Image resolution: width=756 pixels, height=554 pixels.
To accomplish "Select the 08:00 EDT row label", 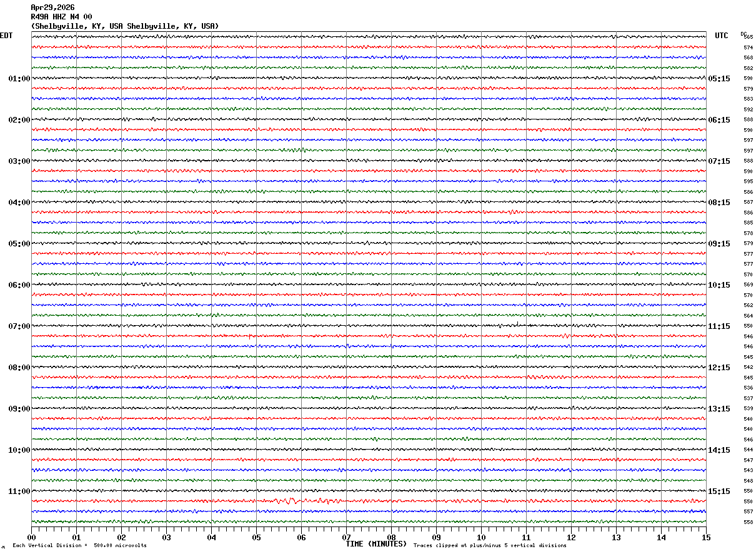I will [x=19, y=368].
